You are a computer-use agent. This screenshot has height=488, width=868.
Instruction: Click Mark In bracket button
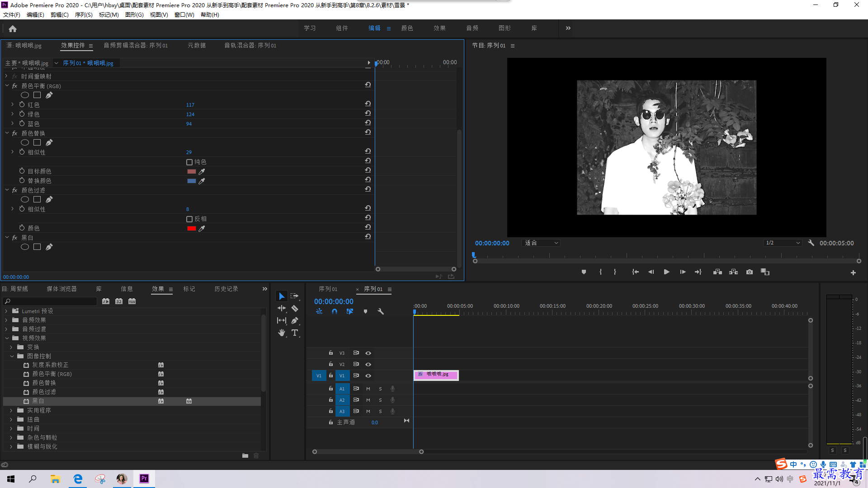tap(600, 272)
